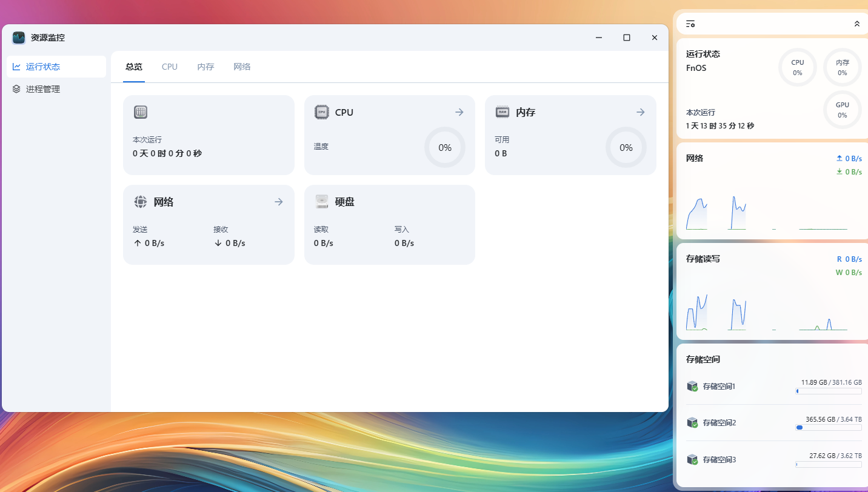868x492 pixels.
Task: Click the 网络 widget download speed indicator
Action: 849,171
